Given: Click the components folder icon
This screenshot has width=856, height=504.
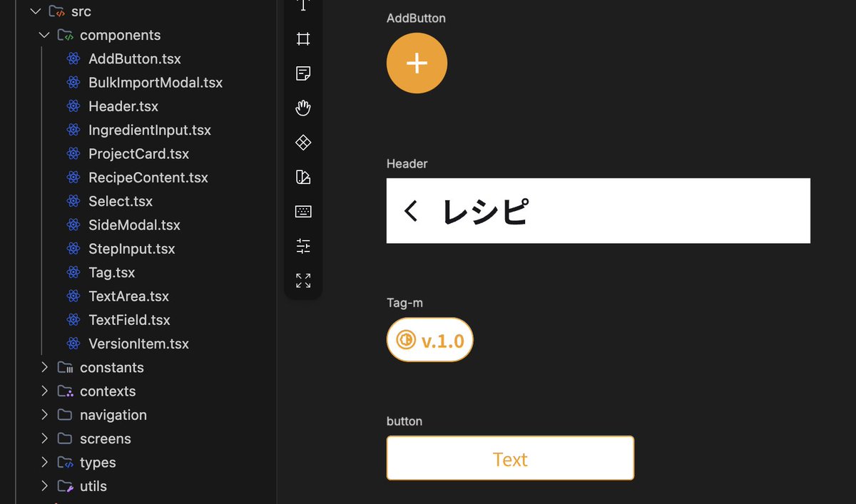Looking at the screenshot, I should tap(65, 35).
